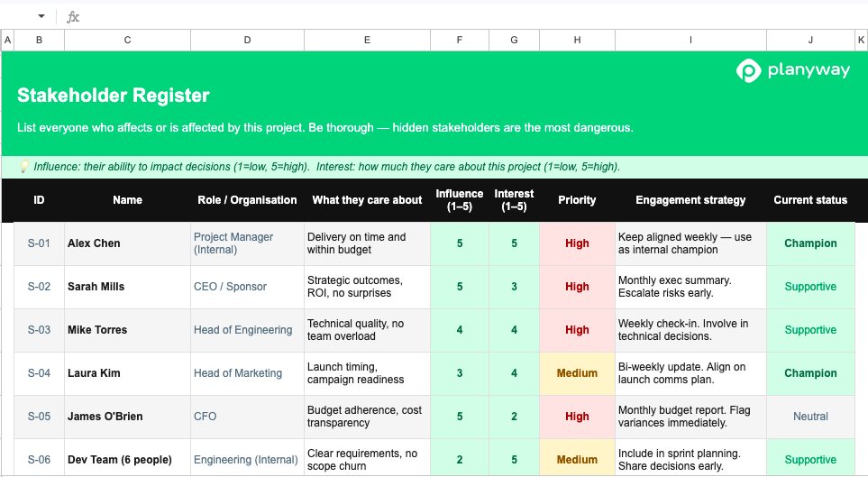Viewport: 868px width, 477px height.
Task: Click the 'Head of Marketing' cell
Action: [248, 372]
